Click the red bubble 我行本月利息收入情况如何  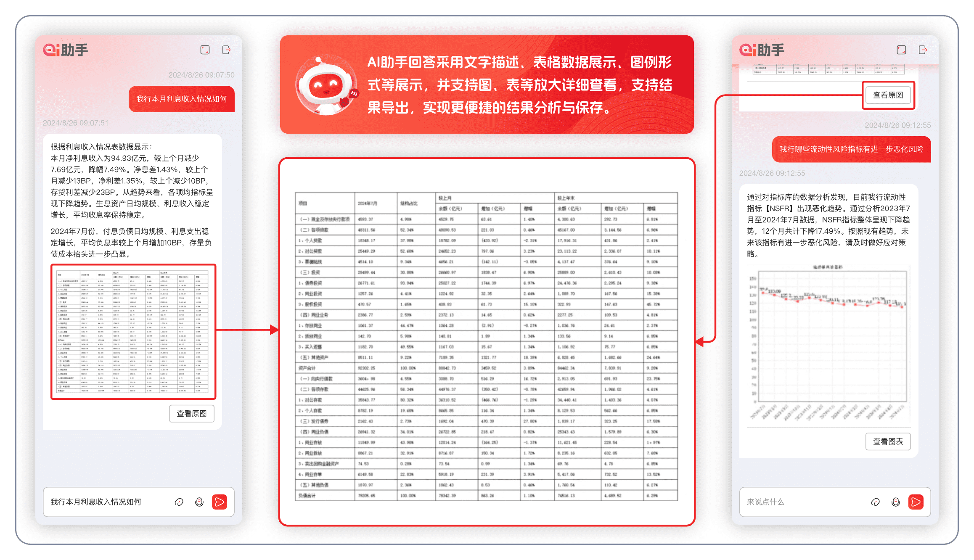tap(182, 99)
